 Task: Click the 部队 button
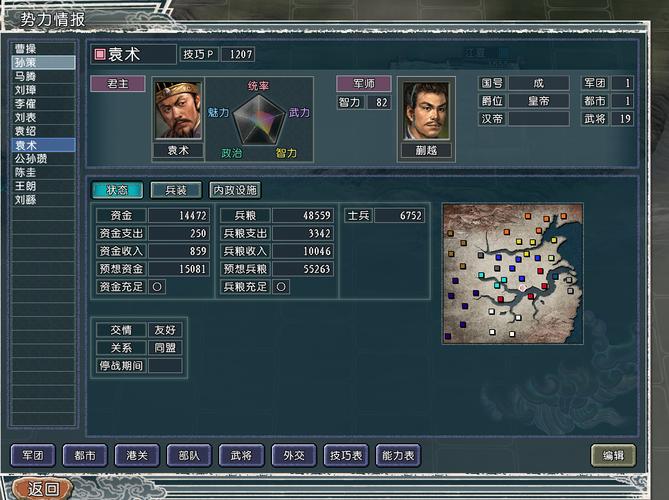pos(189,455)
